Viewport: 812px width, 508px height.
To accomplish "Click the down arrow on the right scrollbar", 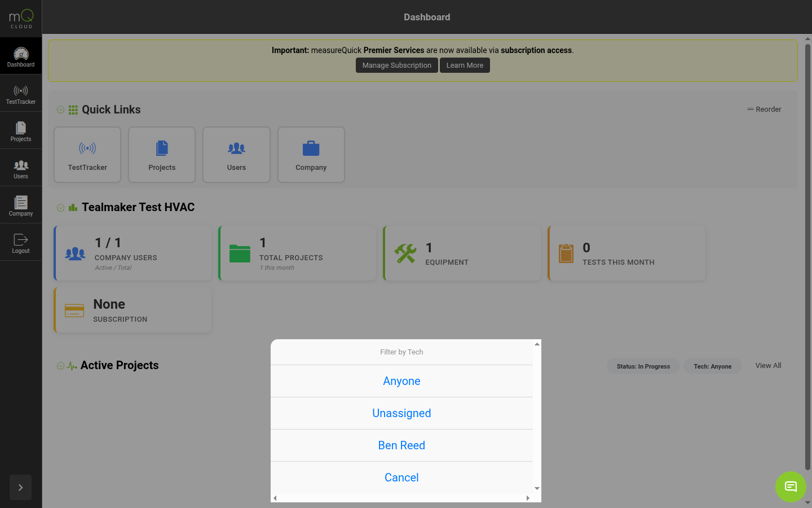I will 808,501.
